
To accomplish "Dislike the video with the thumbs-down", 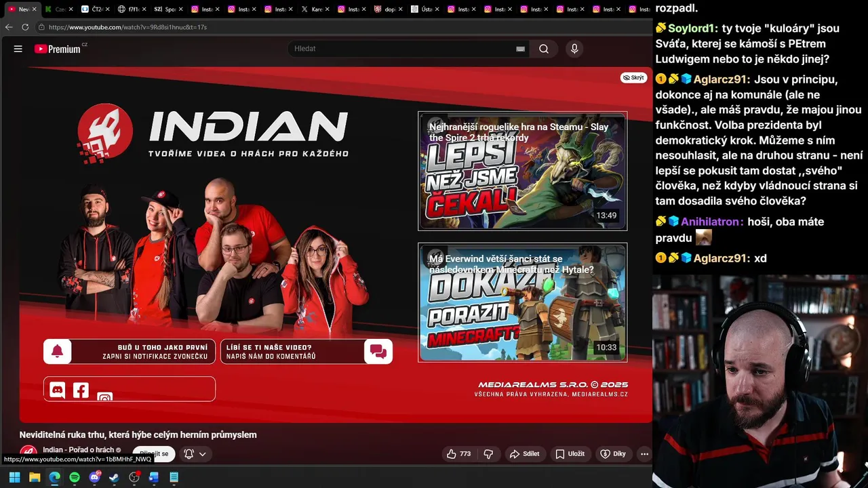I will point(488,454).
